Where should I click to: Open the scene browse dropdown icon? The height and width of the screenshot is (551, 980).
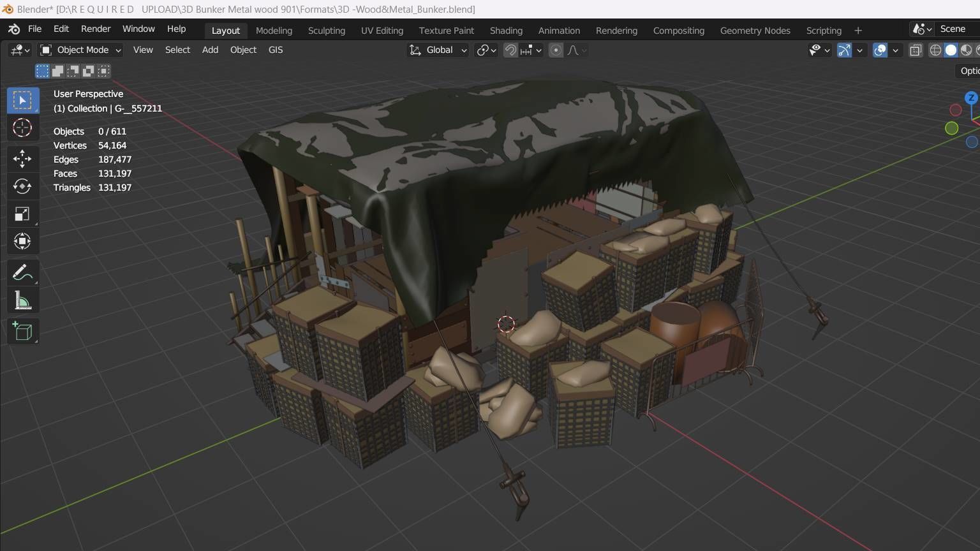click(923, 29)
